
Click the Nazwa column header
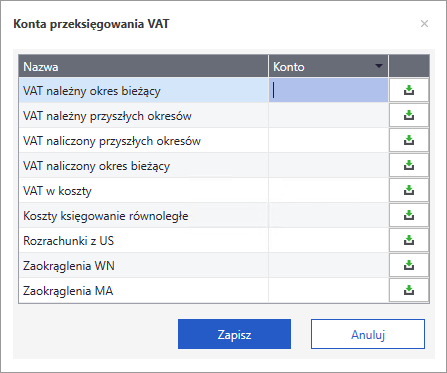(x=144, y=66)
